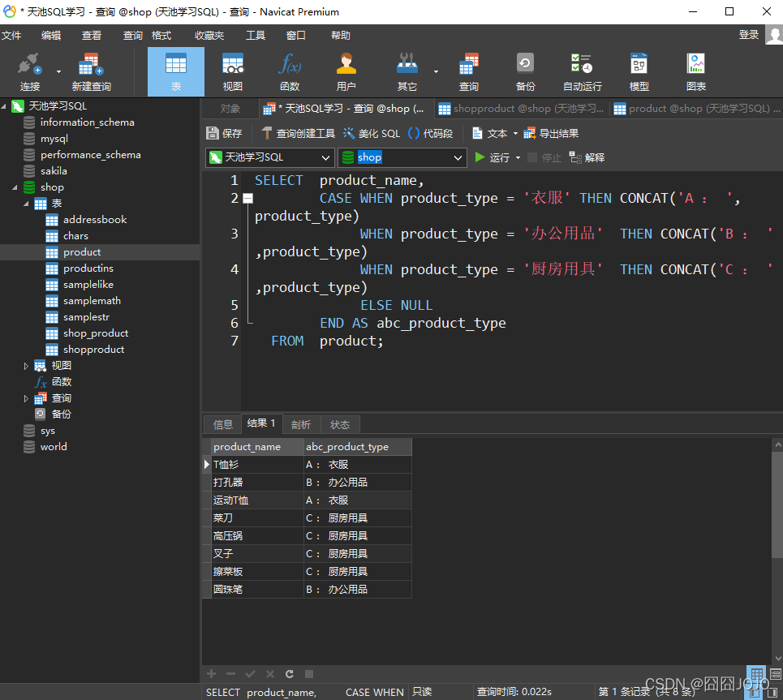Select the shopproduct table in tree
Screen dimensions: 783x700
93,350
